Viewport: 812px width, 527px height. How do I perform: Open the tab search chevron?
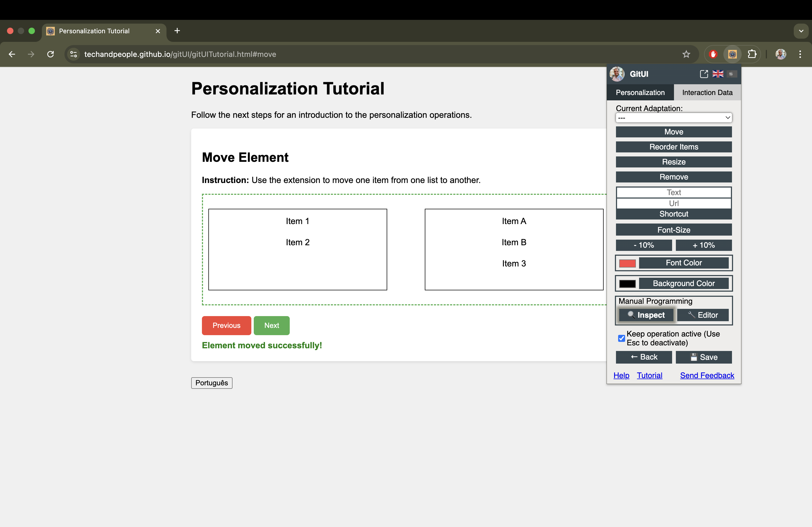(x=802, y=31)
